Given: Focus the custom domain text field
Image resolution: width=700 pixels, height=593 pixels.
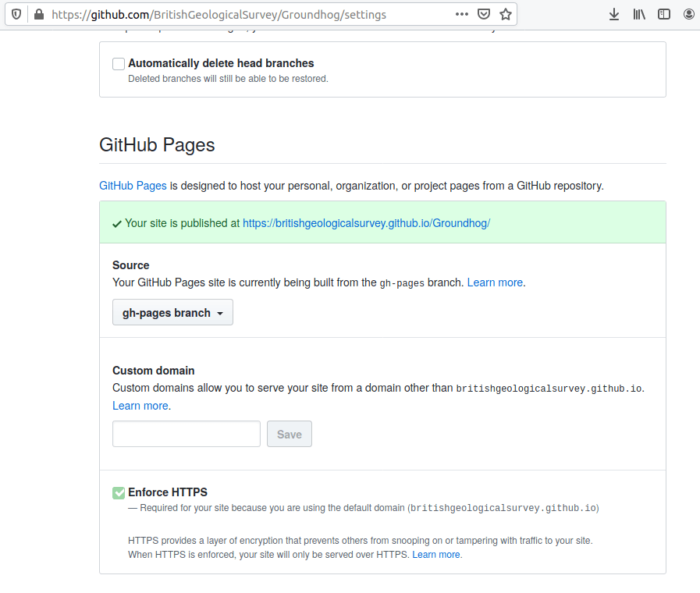Looking at the screenshot, I should [x=187, y=434].
